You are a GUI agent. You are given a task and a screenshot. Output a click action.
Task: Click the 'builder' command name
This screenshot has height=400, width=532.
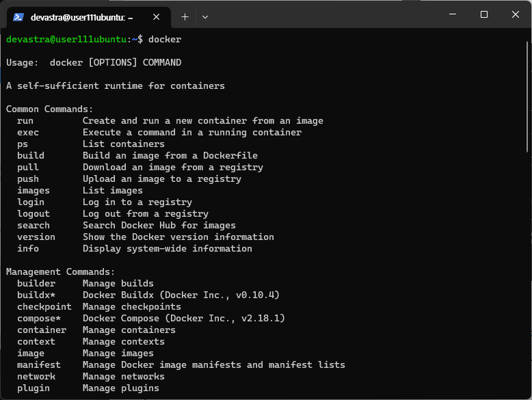36,283
